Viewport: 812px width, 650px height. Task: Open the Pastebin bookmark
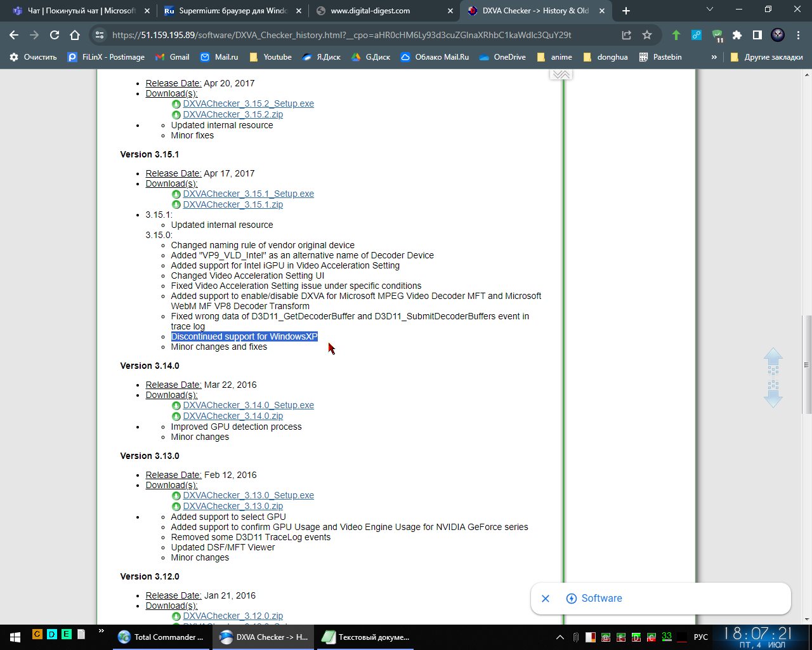click(660, 57)
